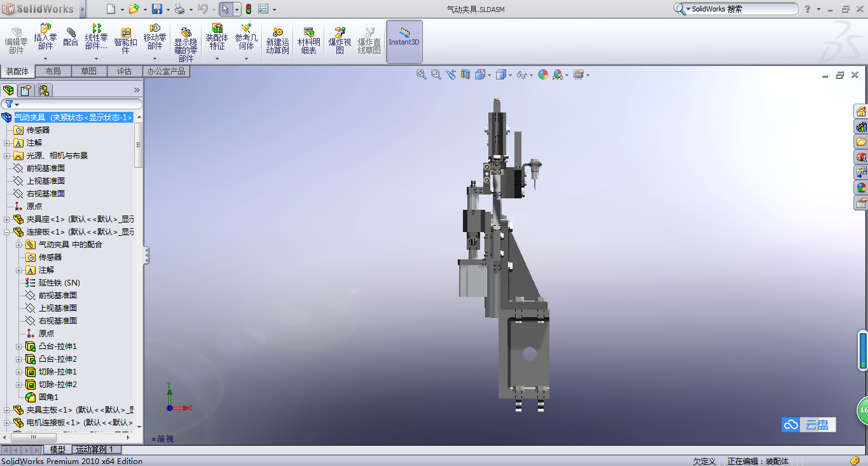Expand 切除-拉伸2 feature node

[x=19, y=385]
